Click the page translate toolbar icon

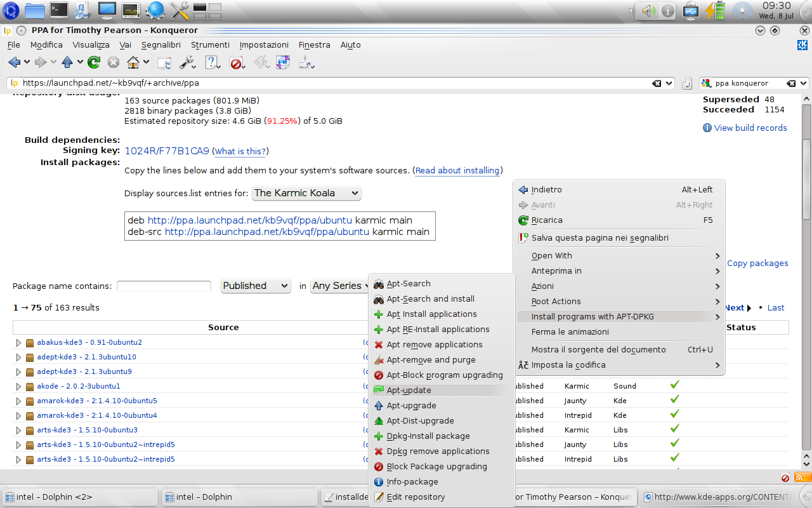coord(283,62)
